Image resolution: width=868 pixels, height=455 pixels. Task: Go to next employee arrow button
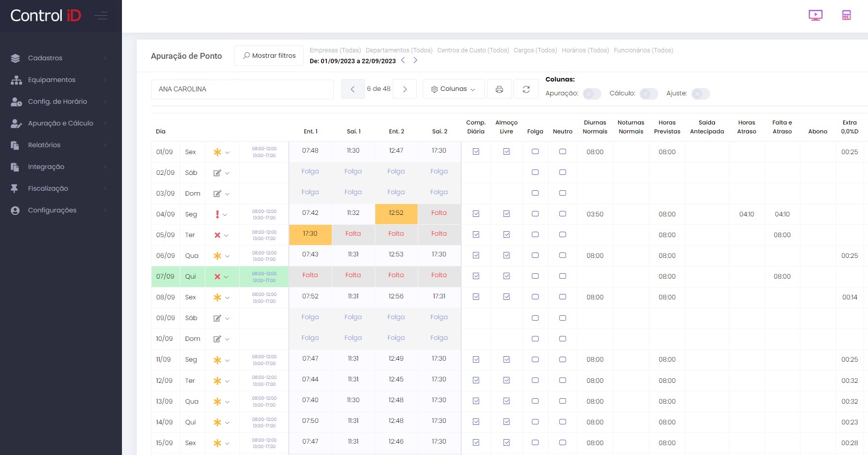coord(405,89)
